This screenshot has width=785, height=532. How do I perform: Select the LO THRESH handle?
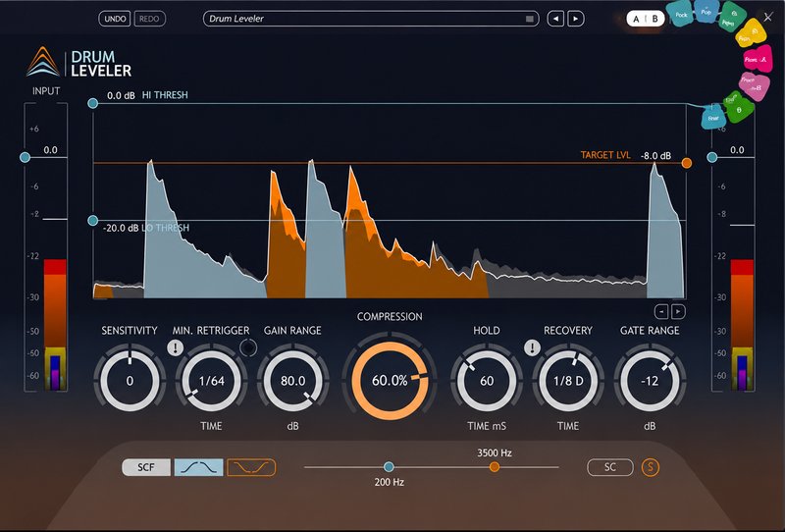[92, 221]
